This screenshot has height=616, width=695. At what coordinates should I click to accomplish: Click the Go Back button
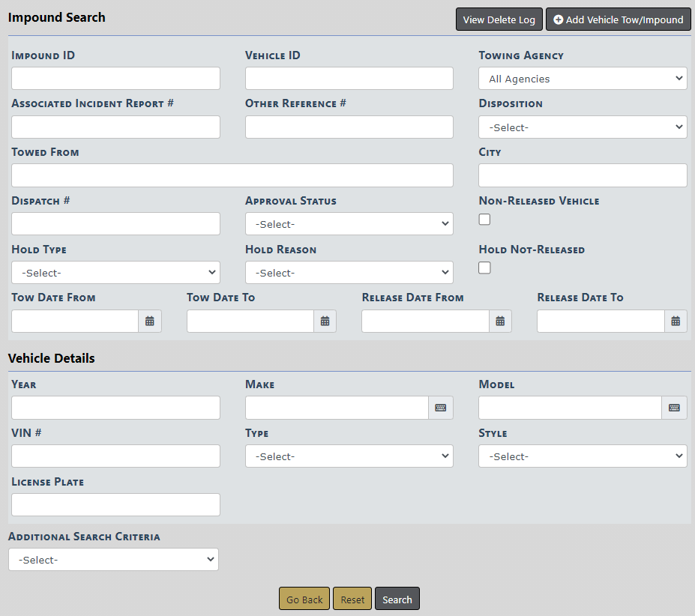[304, 600]
